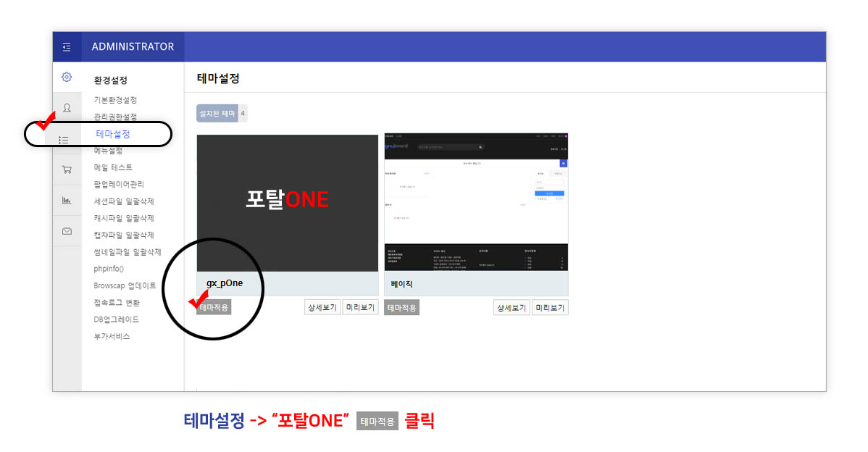868x452 pixels.
Task: Select the member management person icon
Action: 67,107
